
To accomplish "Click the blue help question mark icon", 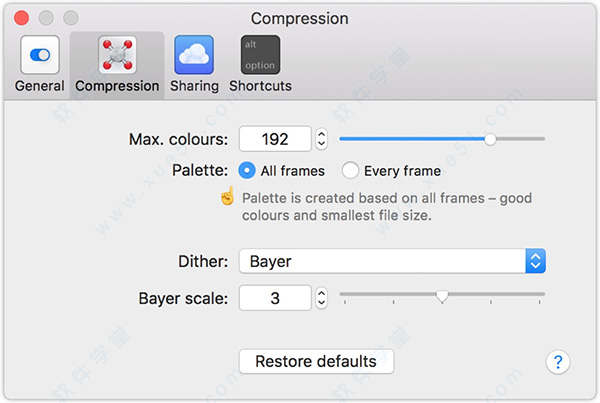I will coord(557,362).
